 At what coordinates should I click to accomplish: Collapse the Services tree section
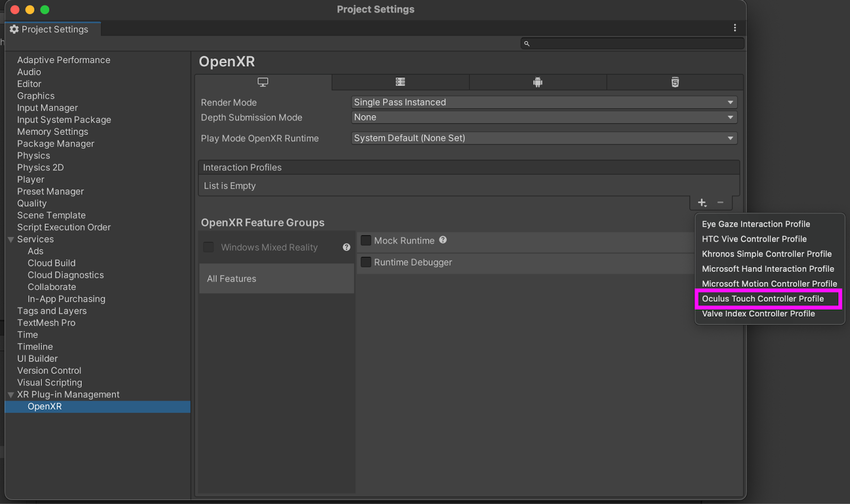pyautogui.click(x=11, y=240)
